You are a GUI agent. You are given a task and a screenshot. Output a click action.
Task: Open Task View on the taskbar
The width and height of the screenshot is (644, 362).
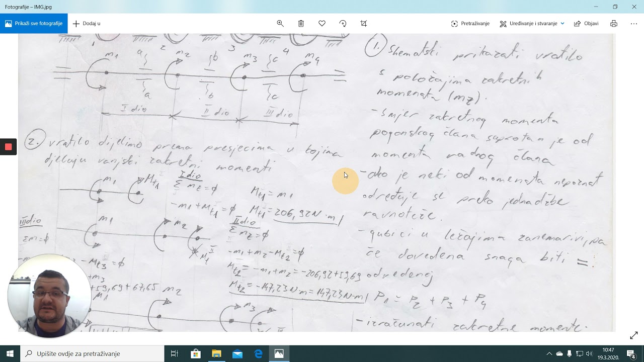pyautogui.click(x=175, y=354)
